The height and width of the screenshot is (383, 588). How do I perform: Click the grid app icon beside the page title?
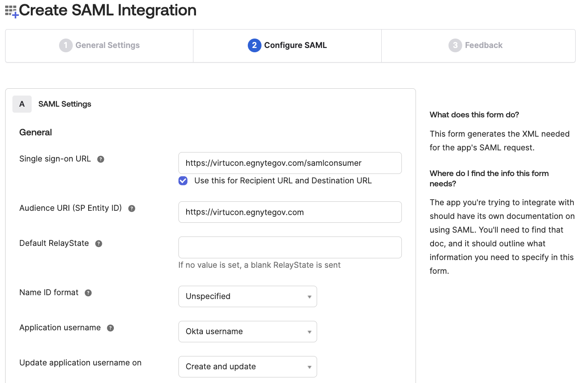tap(10, 10)
